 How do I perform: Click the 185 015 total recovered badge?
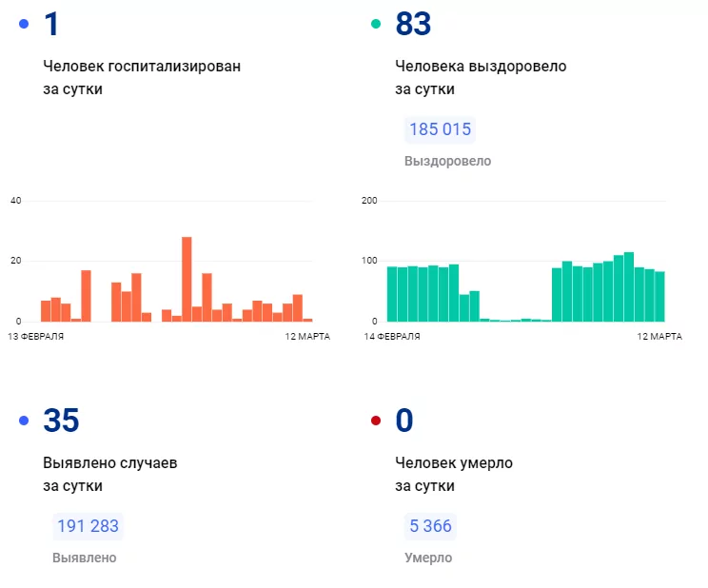pyautogui.click(x=440, y=129)
